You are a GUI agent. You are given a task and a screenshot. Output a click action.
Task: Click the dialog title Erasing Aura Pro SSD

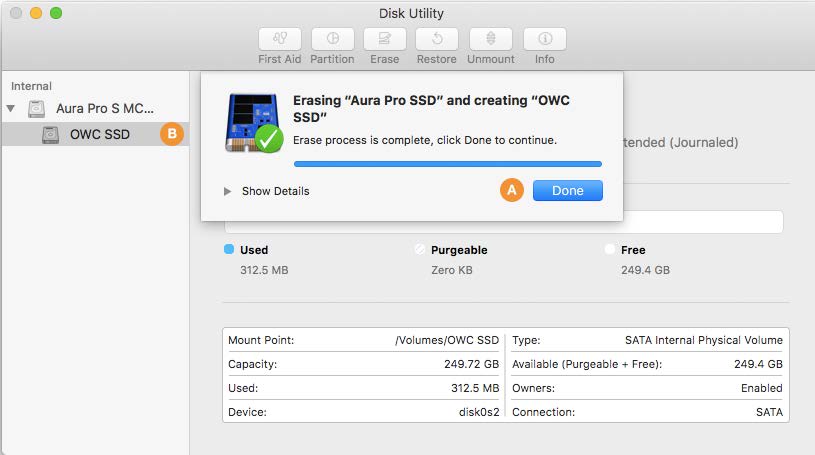click(431, 109)
